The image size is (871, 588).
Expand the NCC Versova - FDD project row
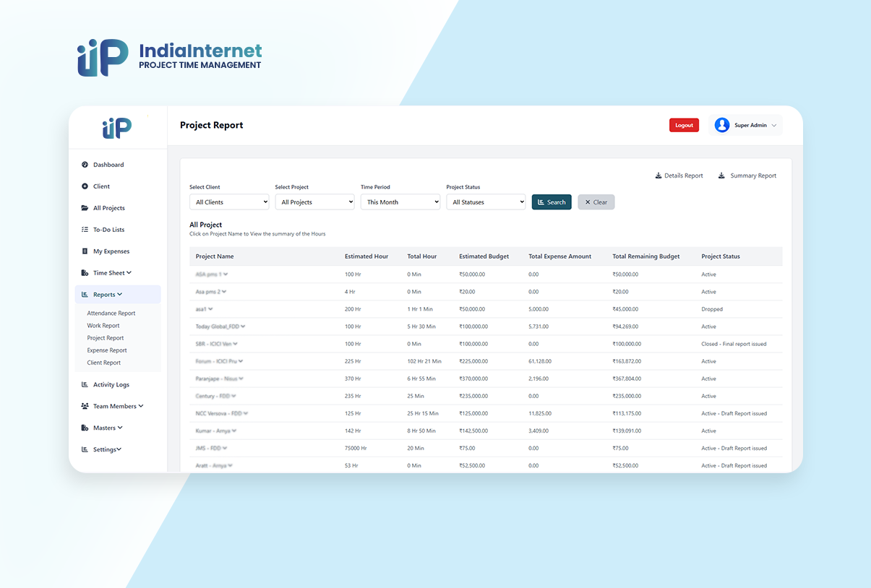246,414
